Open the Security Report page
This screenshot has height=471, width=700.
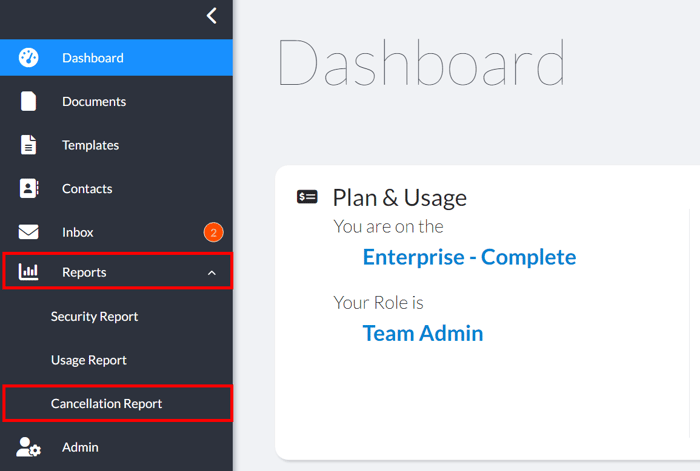[x=94, y=316]
